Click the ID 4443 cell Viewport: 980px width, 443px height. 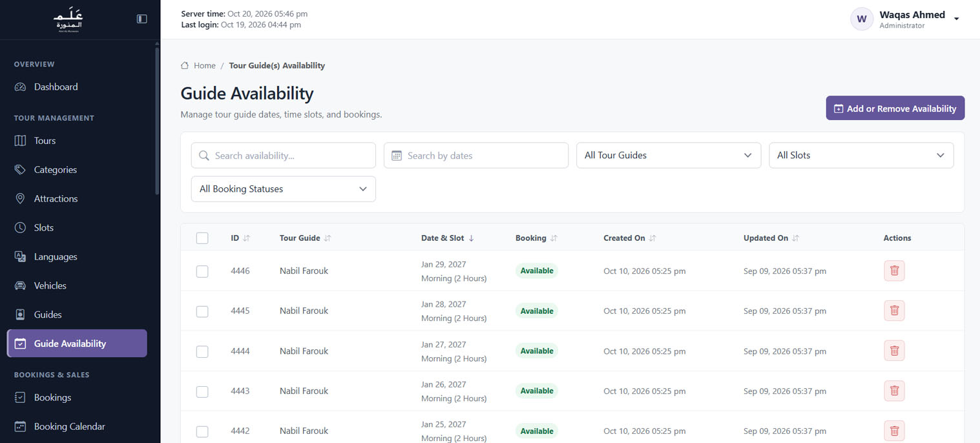pos(240,391)
